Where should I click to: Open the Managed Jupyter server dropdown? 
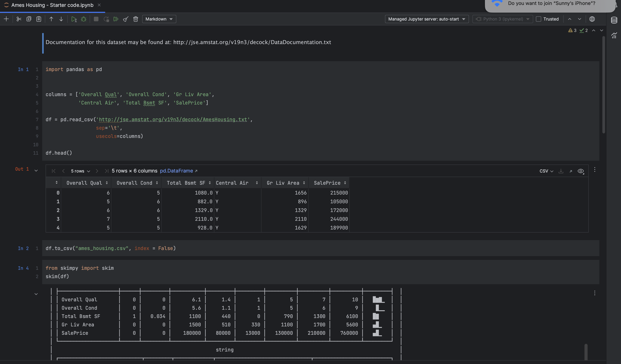(426, 19)
